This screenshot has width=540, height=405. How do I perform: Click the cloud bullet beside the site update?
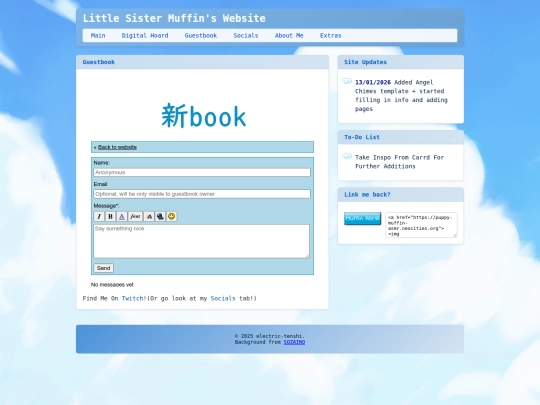(x=347, y=81)
